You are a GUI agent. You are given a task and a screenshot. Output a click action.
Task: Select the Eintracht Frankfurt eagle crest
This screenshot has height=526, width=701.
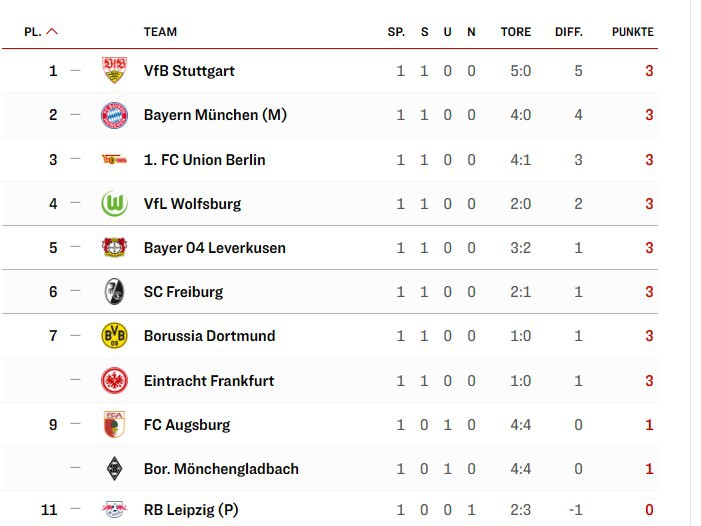[114, 381]
